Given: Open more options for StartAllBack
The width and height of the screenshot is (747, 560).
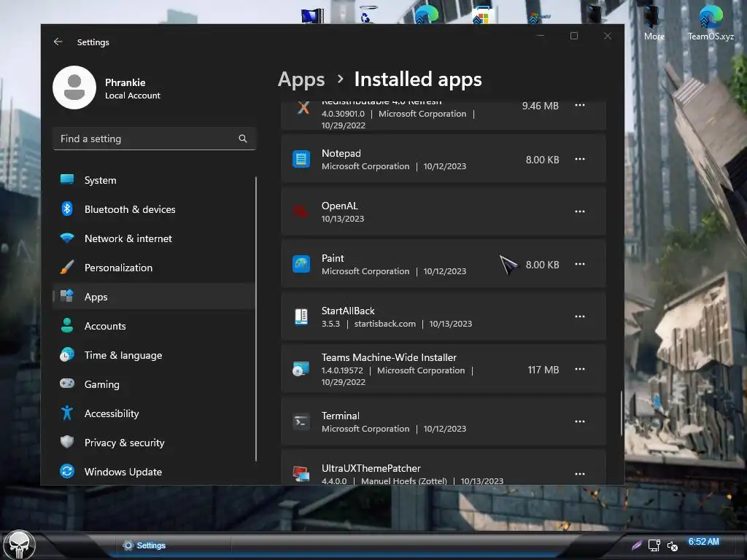Looking at the screenshot, I should tap(580, 316).
